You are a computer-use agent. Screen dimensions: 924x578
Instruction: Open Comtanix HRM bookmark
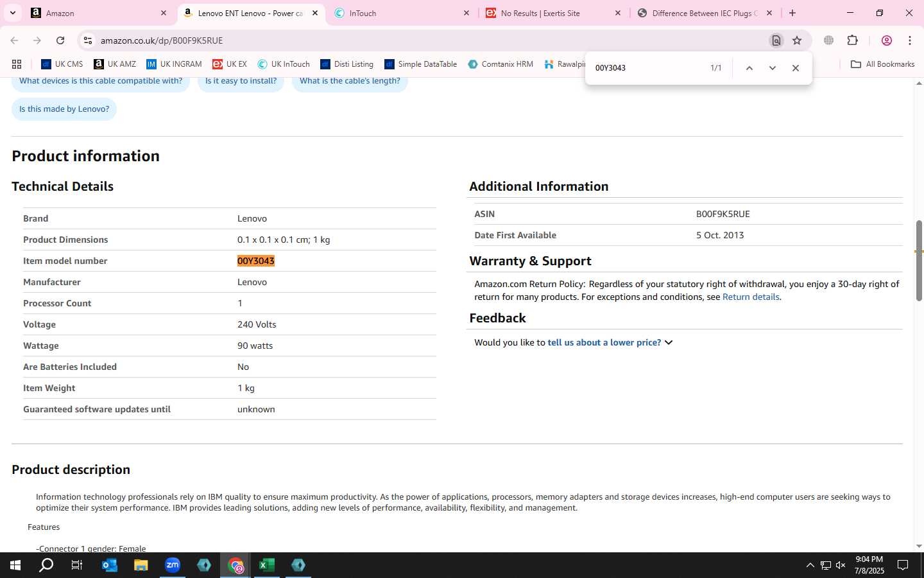point(501,64)
